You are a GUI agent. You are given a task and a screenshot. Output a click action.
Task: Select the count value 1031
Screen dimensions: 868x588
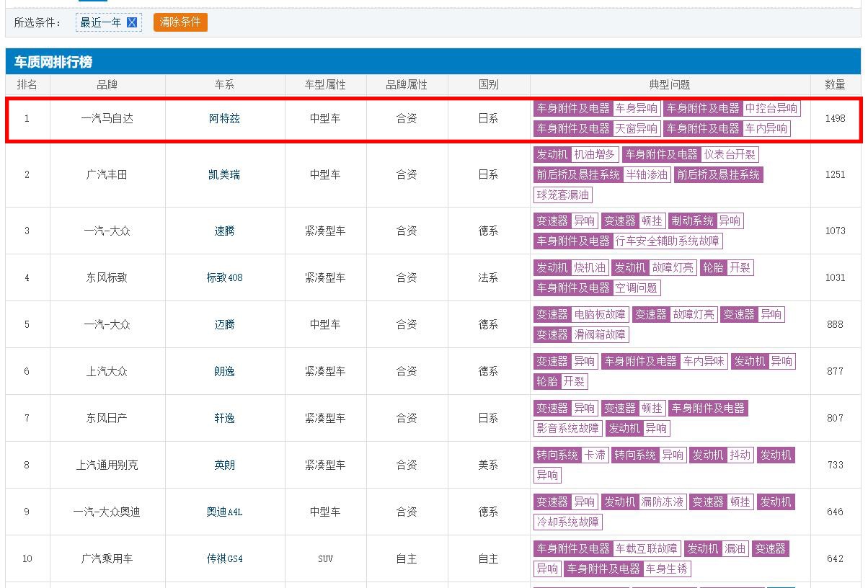[835, 277]
